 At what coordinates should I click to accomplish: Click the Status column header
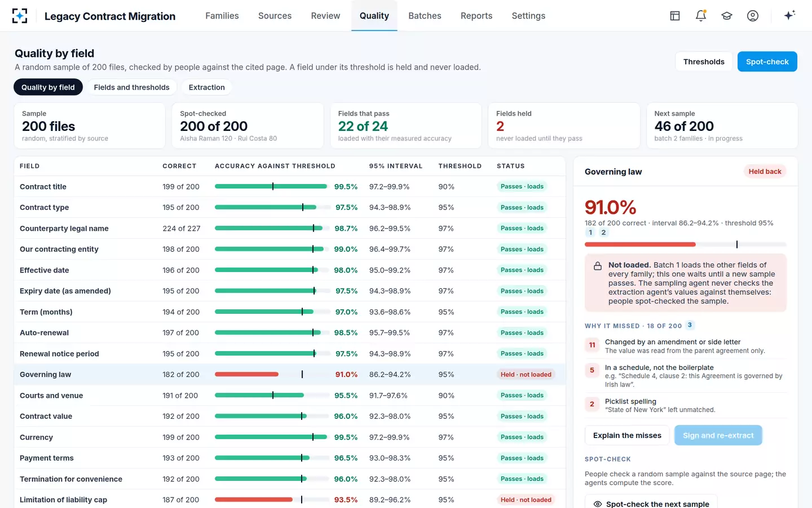click(511, 166)
